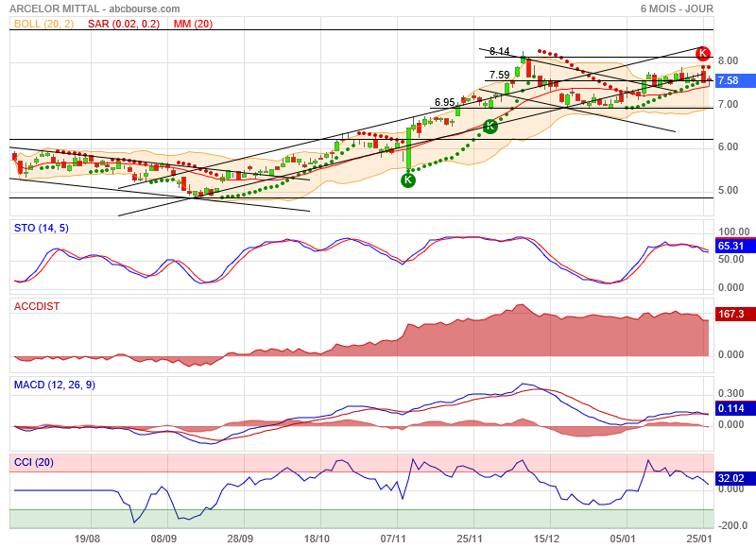Click the 6.95 support level annotation
This screenshot has width=756, height=548.
pyautogui.click(x=444, y=102)
